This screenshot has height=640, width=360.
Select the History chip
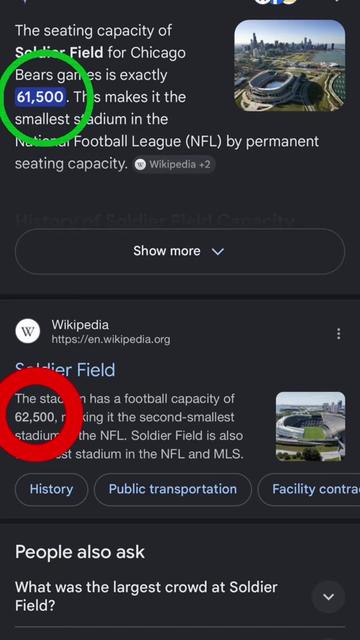pos(51,489)
